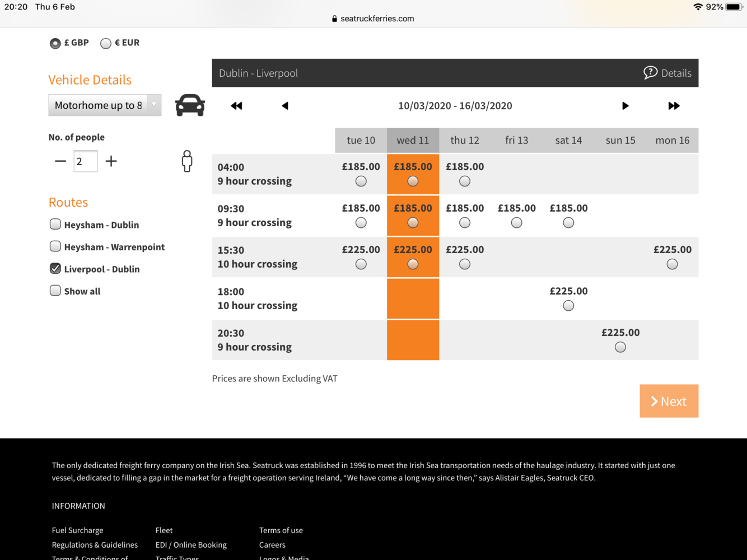Select 04:00 sailing on thu 12
This screenshot has width=747, height=560.
pos(465,181)
